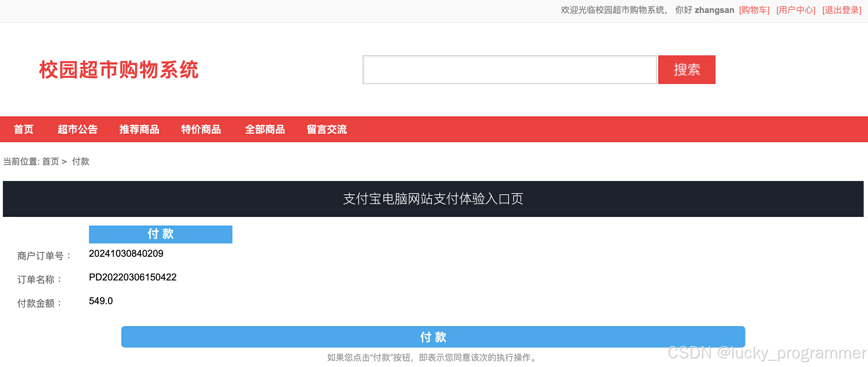The height and width of the screenshot is (367, 868).
Task: Click the 付款金额 label
Action: (x=39, y=303)
